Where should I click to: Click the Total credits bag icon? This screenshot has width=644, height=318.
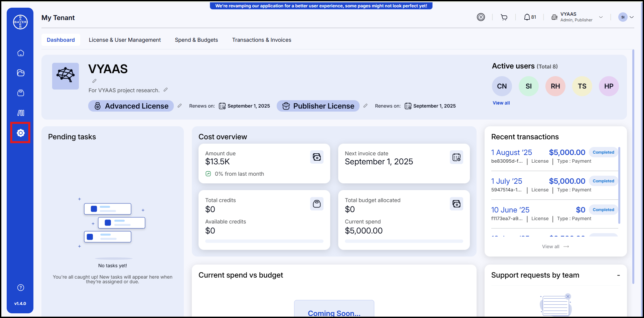317,204
